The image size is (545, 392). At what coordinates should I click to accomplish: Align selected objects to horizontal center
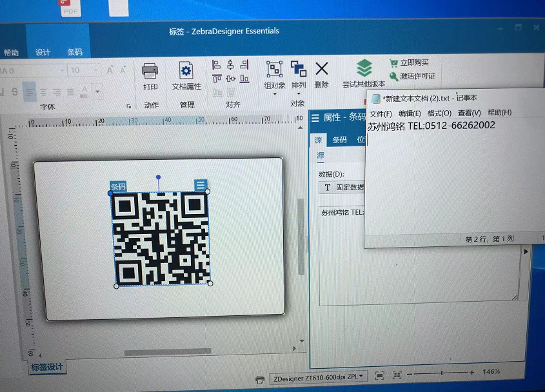(230, 64)
